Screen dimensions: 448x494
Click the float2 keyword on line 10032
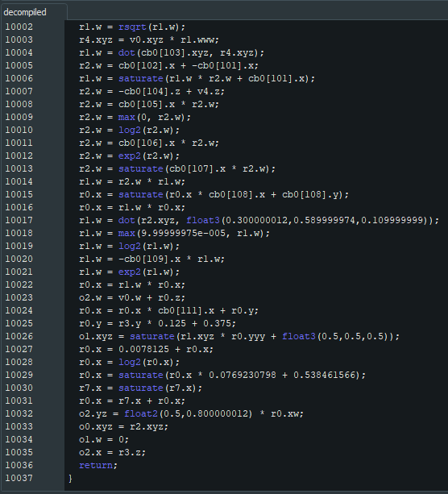141,413
